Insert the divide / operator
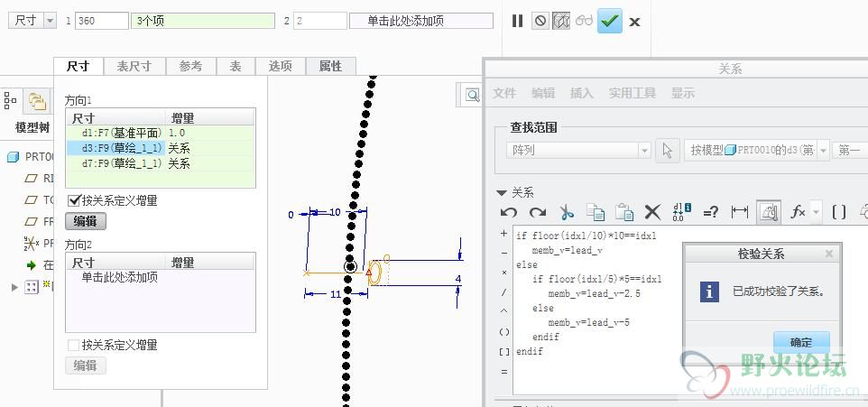This screenshot has width=868, height=407. 503,292
